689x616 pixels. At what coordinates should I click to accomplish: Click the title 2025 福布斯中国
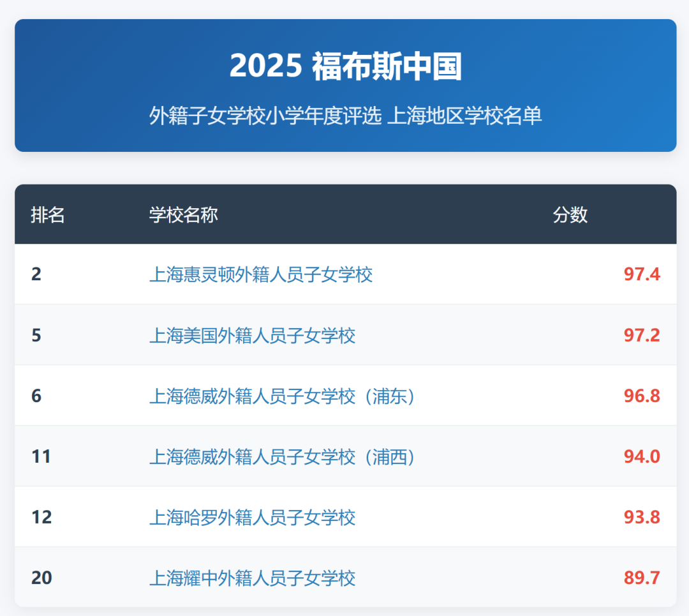pos(346,66)
